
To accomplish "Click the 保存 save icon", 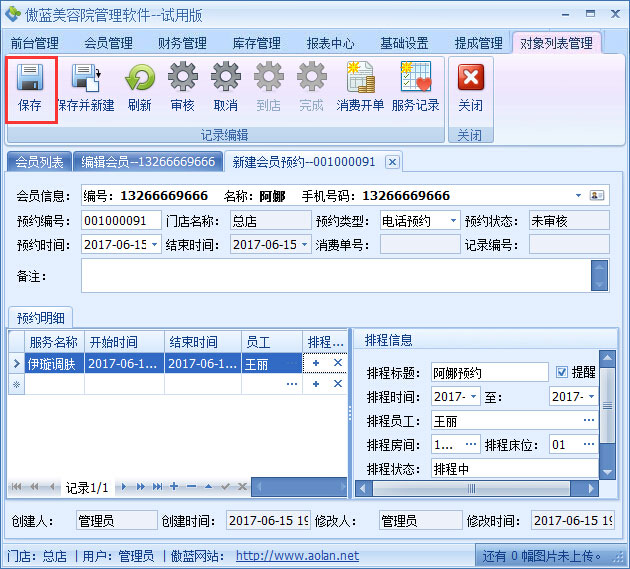I will click(30, 88).
